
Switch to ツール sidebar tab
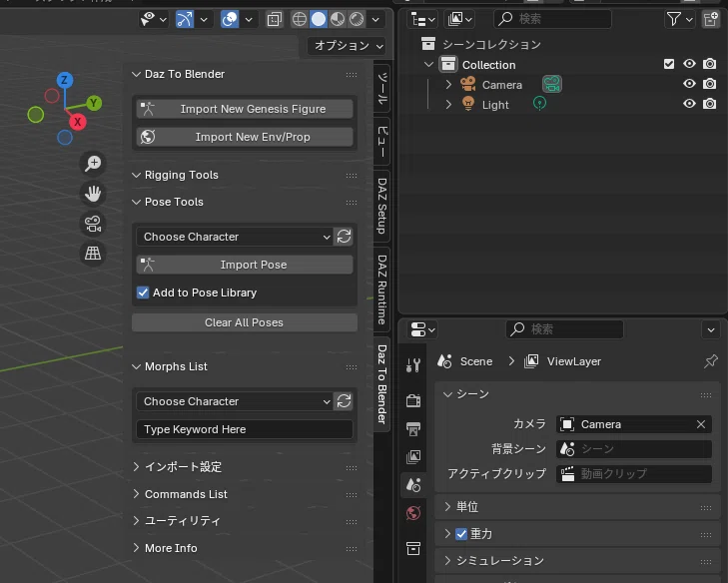[x=381, y=88]
